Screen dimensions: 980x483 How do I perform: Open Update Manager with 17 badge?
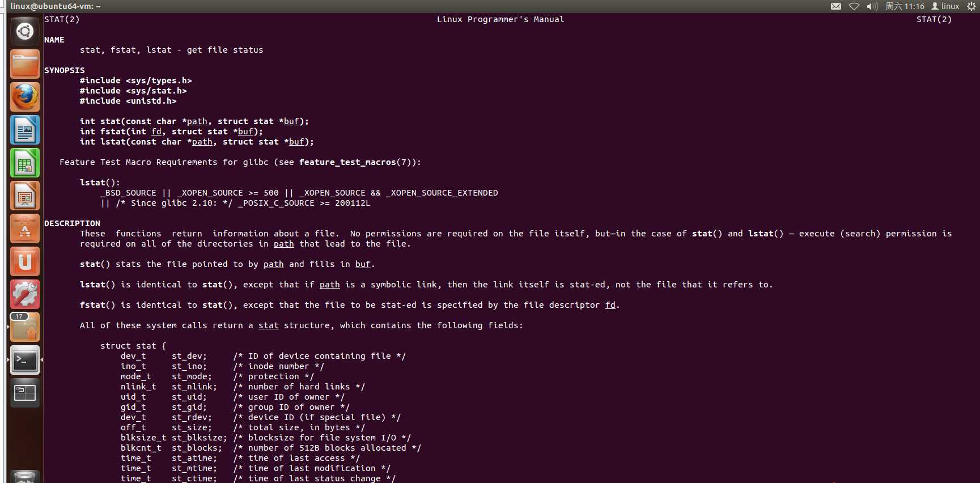[x=25, y=327]
